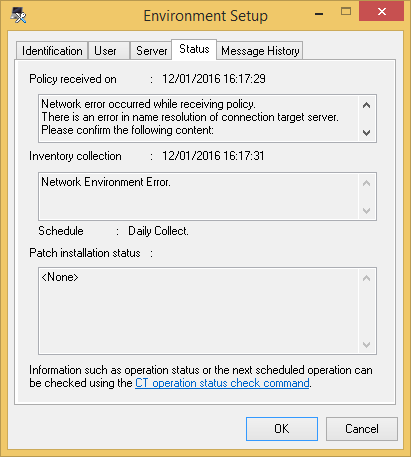Screen dimensions: 411x457
Task: Click the Network Environment Error text
Action: [106, 182]
